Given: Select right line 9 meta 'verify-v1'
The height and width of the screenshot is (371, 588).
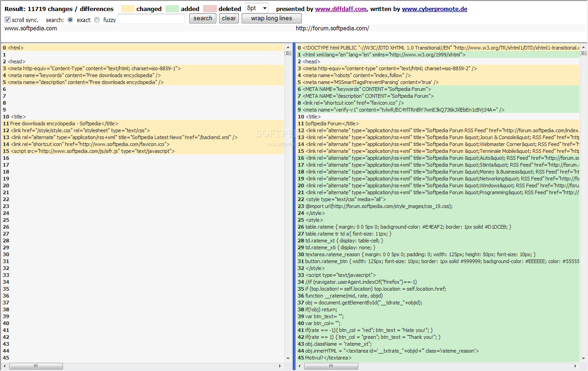Looking at the screenshot, I should [x=438, y=110].
